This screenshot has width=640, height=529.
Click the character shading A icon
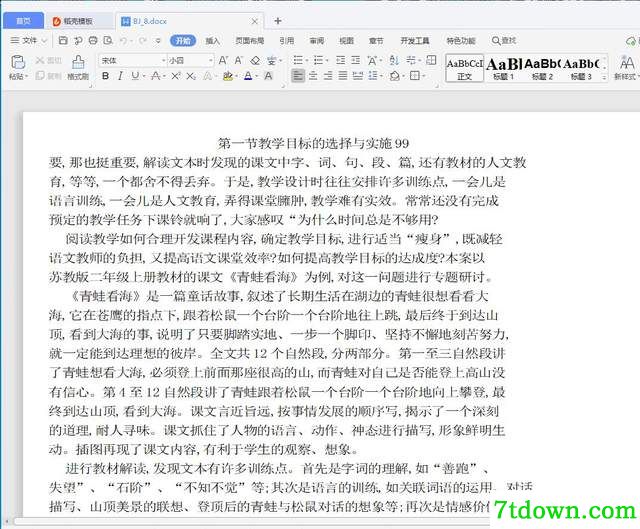pyautogui.click(x=268, y=76)
